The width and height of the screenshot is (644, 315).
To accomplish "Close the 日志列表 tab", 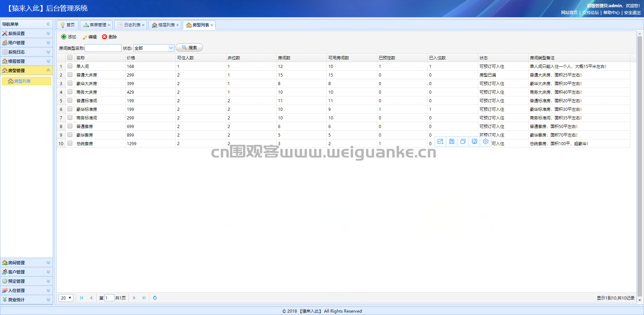I will pyautogui.click(x=143, y=25).
